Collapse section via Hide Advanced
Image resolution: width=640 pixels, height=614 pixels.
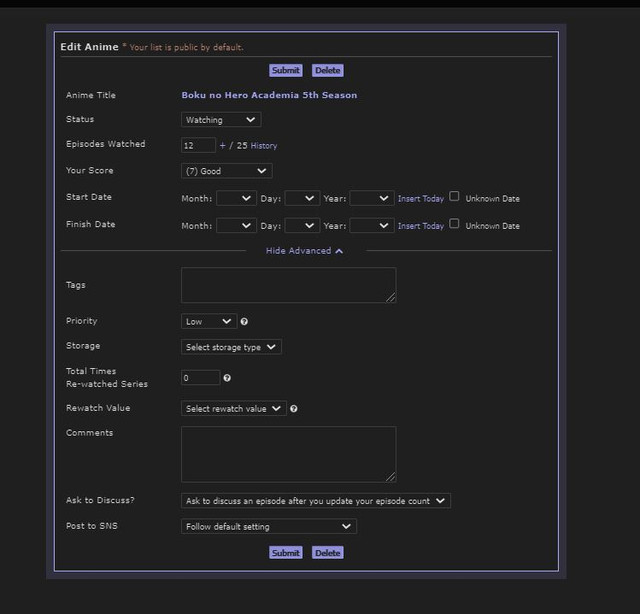click(x=304, y=251)
